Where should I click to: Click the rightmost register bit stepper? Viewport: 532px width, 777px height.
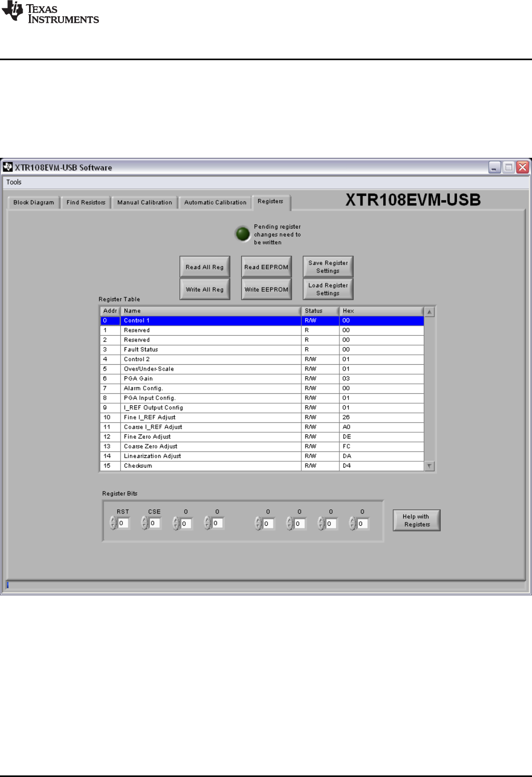pyautogui.click(x=353, y=523)
